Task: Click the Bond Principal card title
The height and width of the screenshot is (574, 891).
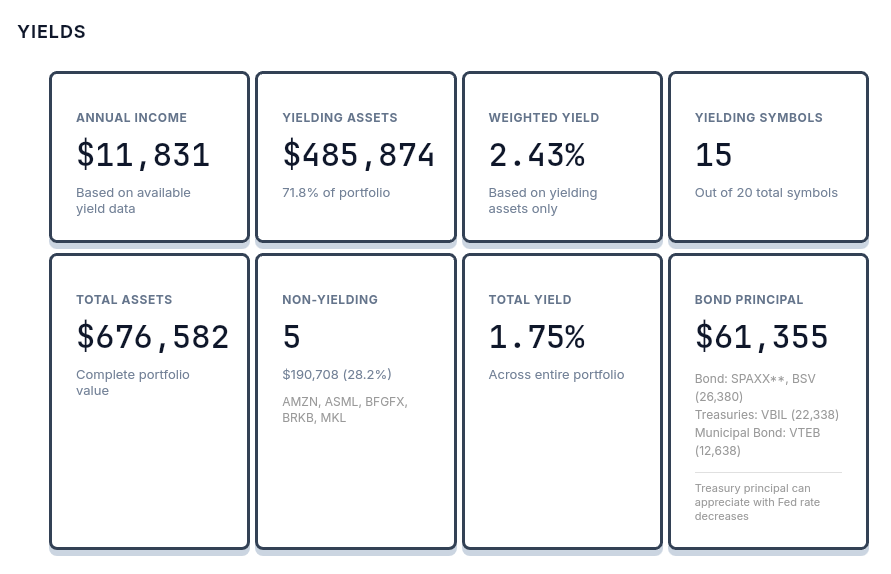Action: [x=749, y=300]
